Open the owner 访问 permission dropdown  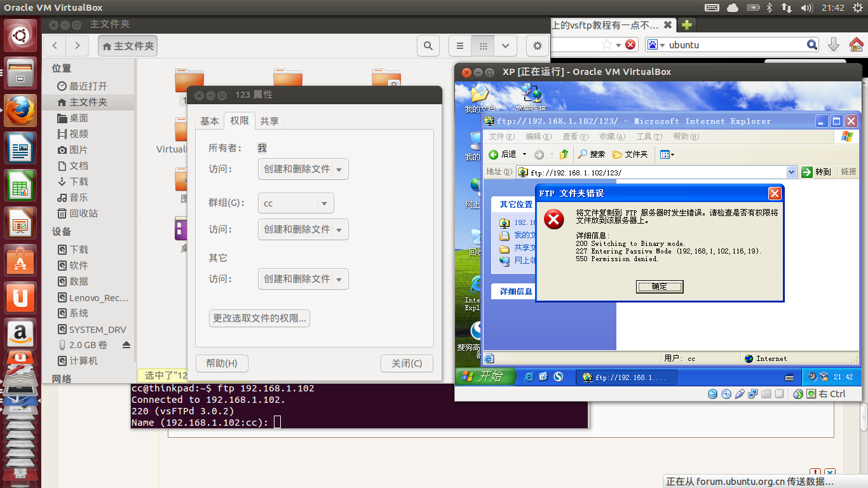click(303, 169)
